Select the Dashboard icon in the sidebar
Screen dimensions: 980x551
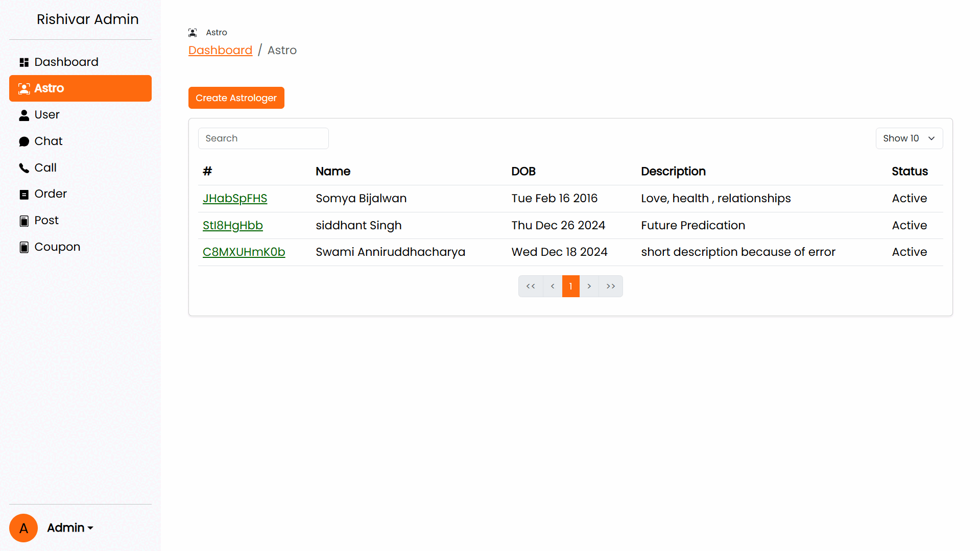23,62
